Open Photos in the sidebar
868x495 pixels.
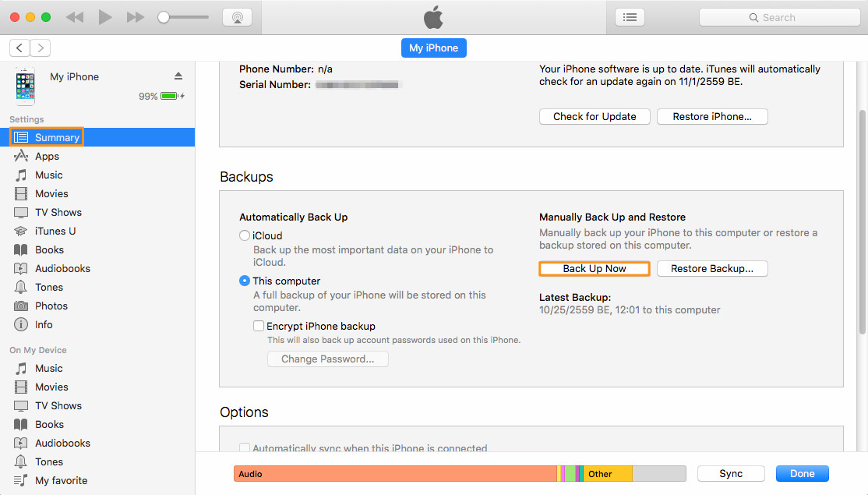51,306
